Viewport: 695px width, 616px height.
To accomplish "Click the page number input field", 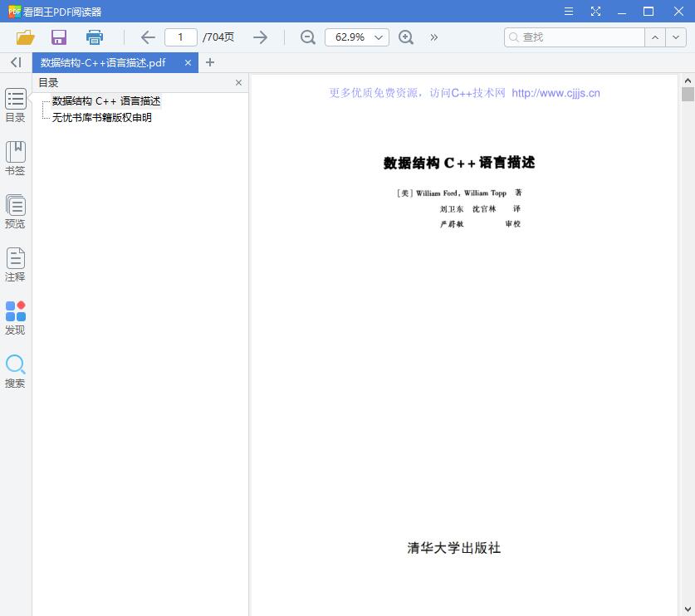I will (x=180, y=37).
